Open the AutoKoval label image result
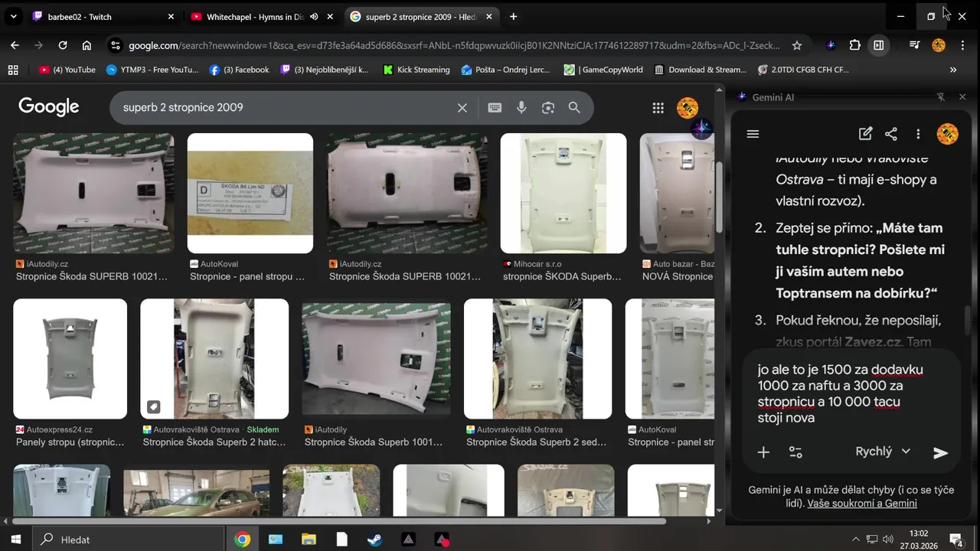Image resolution: width=980 pixels, height=551 pixels. coord(250,194)
